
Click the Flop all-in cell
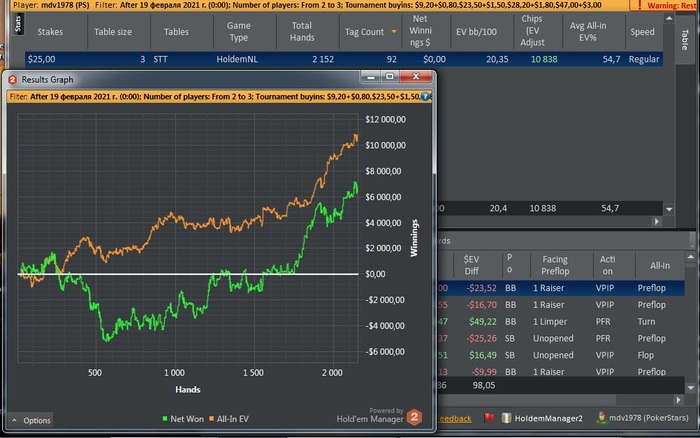[x=646, y=355]
